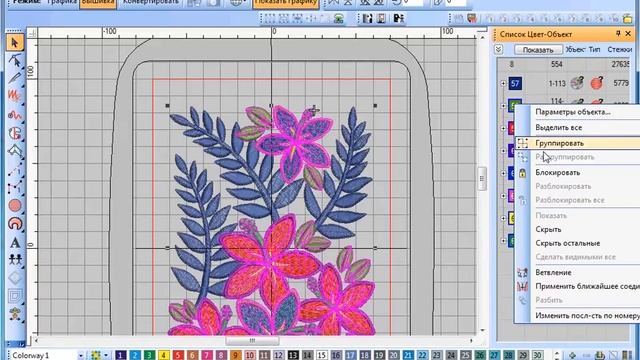The width and height of the screenshot is (640, 360).
Task: Choose Блокировать in context menu
Action: (558, 173)
